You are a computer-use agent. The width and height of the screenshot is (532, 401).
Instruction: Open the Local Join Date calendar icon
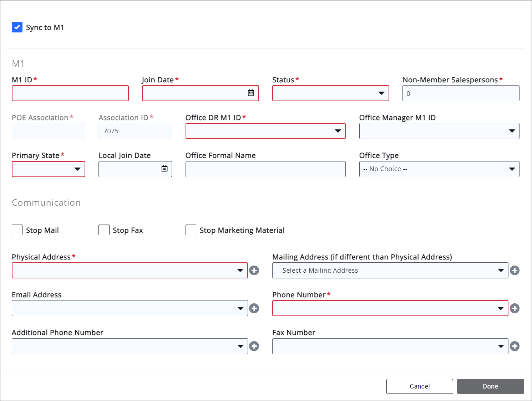[x=164, y=169]
